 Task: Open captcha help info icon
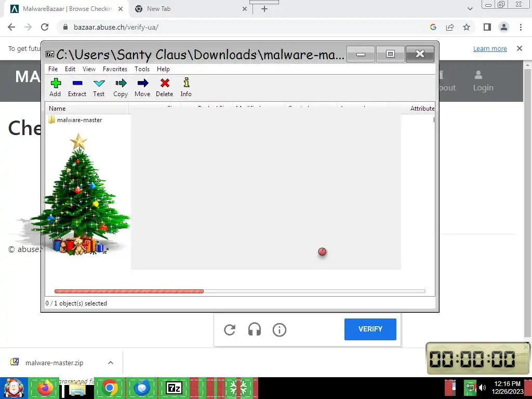click(x=280, y=330)
